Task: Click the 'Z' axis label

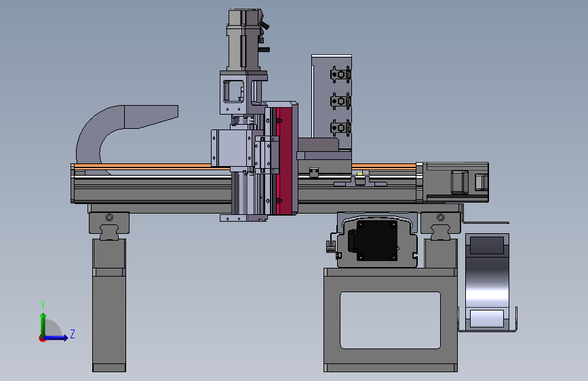Action: 73,334
